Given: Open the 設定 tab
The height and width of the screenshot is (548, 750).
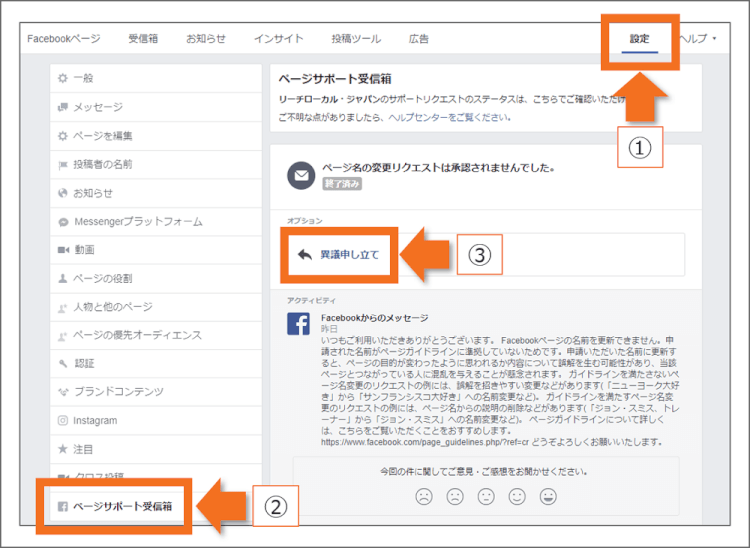Looking at the screenshot, I should pos(640,39).
